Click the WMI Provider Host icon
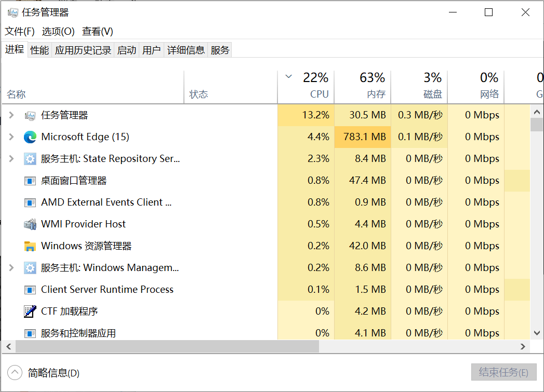The image size is (544, 392). [30, 224]
